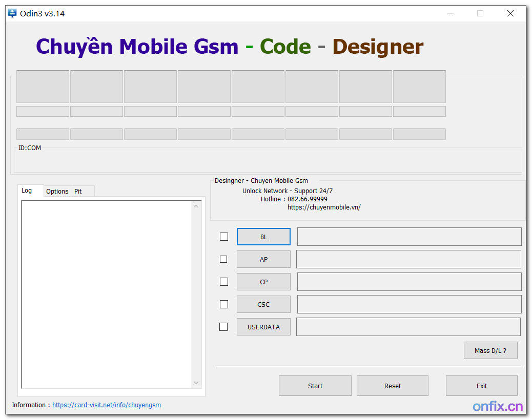Enable the CP checkbox
The height and width of the screenshot is (420, 532).
coord(223,282)
